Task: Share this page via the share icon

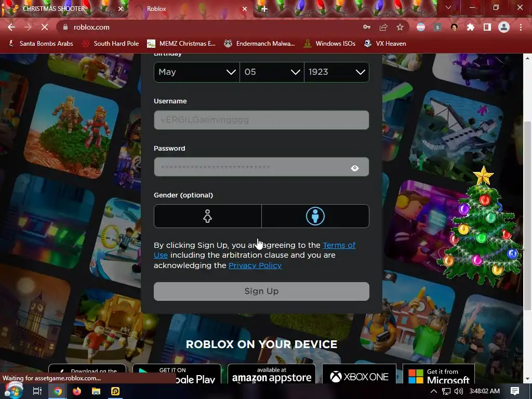Action: click(x=383, y=27)
